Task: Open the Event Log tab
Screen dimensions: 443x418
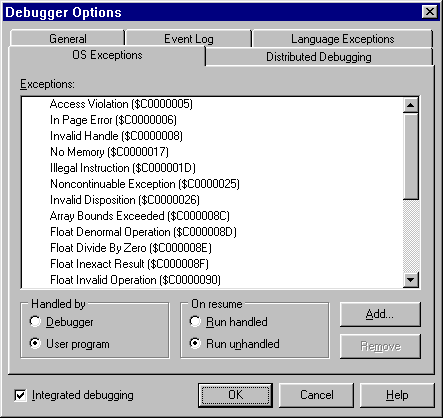Action: 189,39
